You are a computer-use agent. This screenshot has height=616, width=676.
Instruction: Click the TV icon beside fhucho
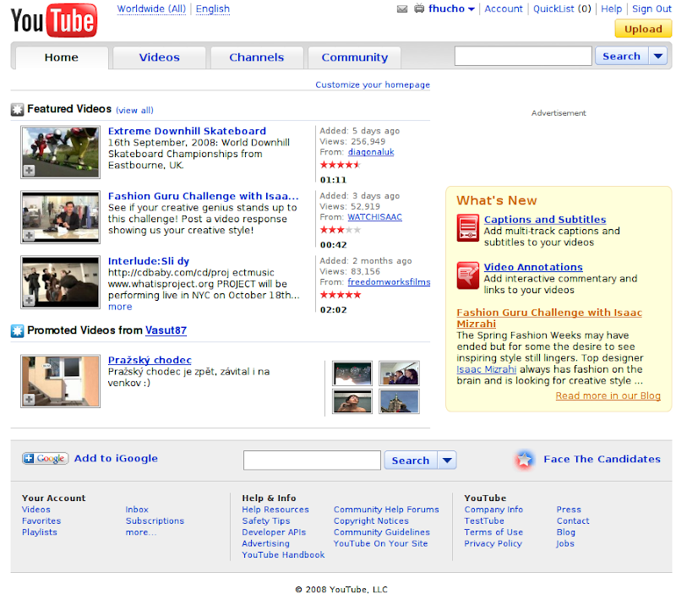(419, 8)
